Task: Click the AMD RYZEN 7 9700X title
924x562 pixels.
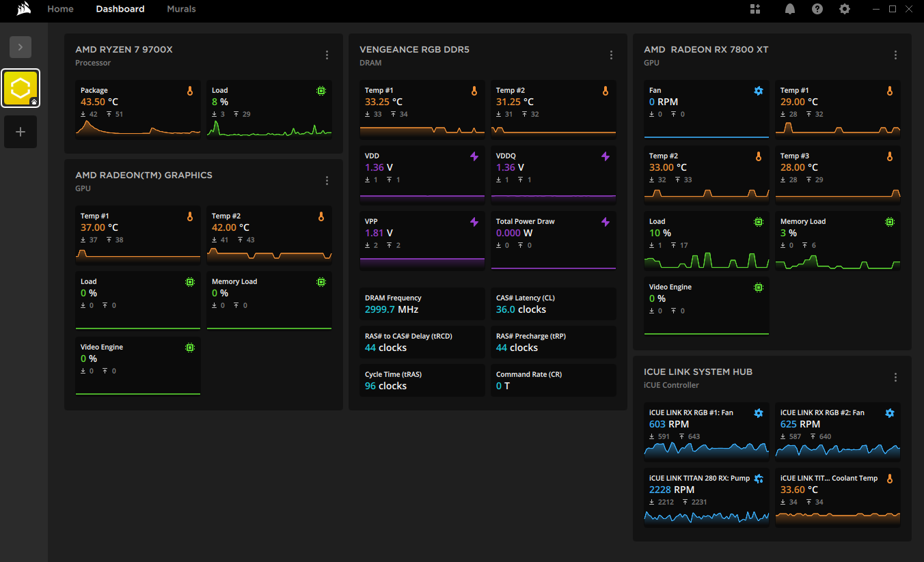Action: 124,50
